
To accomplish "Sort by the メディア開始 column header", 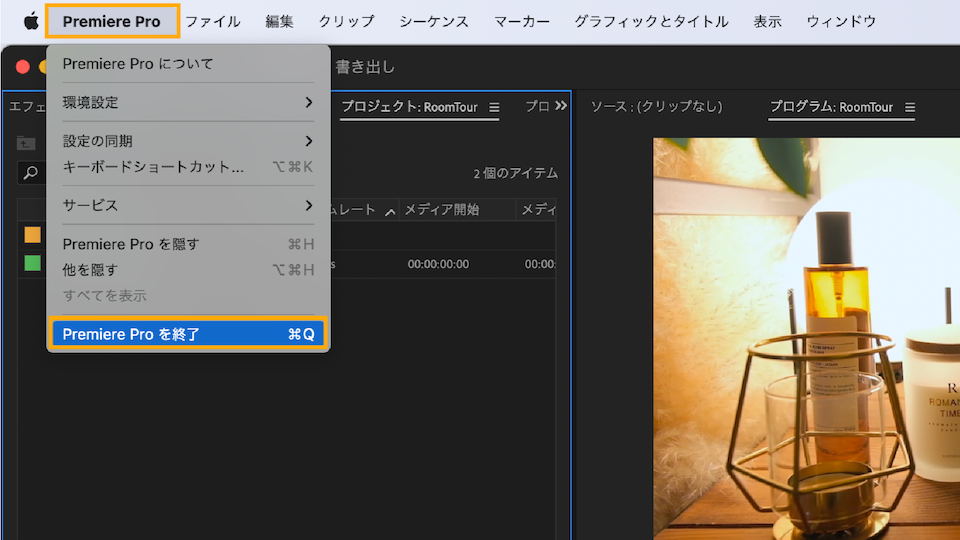I will click(x=442, y=210).
